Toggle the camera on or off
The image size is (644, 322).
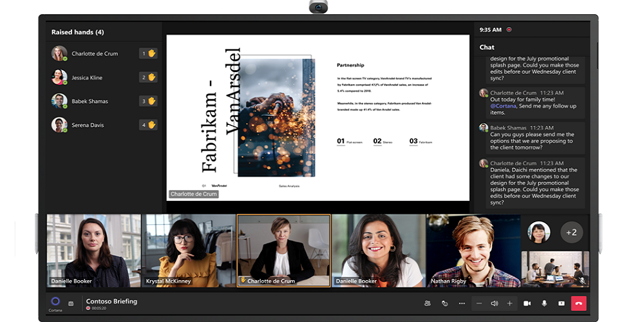tap(527, 303)
